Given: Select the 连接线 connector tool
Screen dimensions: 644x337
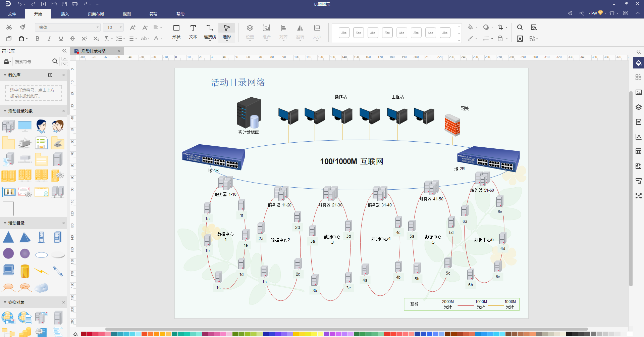Looking at the screenshot, I should pyautogui.click(x=210, y=32).
